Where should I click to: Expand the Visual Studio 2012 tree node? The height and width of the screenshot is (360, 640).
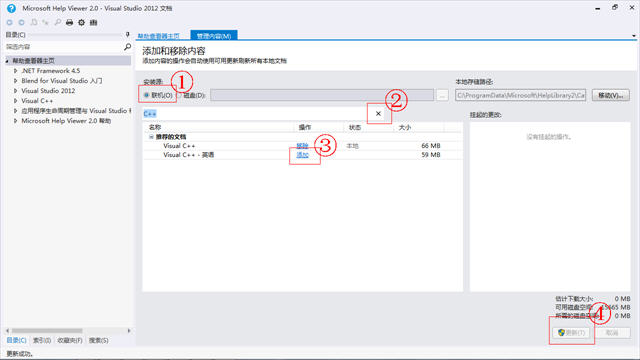coord(16,91)
